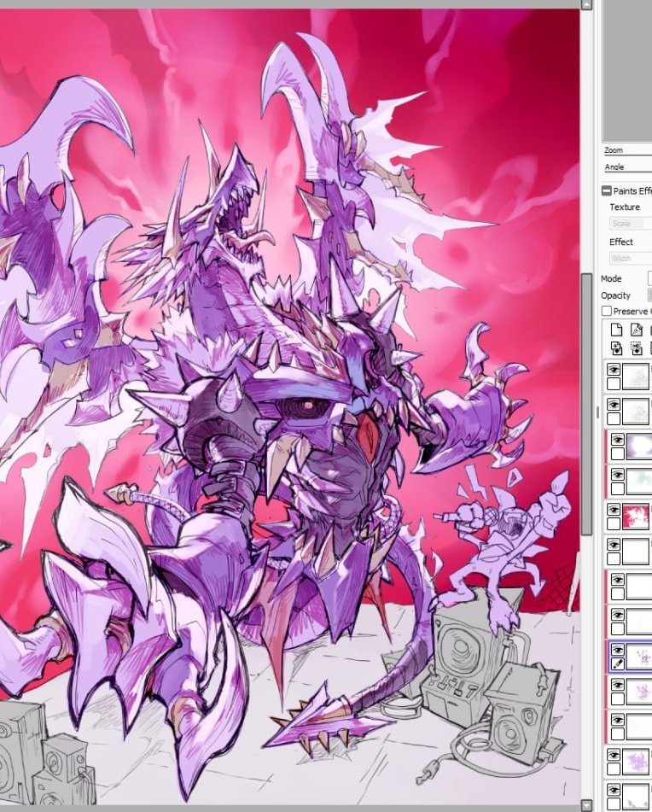
Task: Hide the topmost layer in the list
Action: [614, 369]
